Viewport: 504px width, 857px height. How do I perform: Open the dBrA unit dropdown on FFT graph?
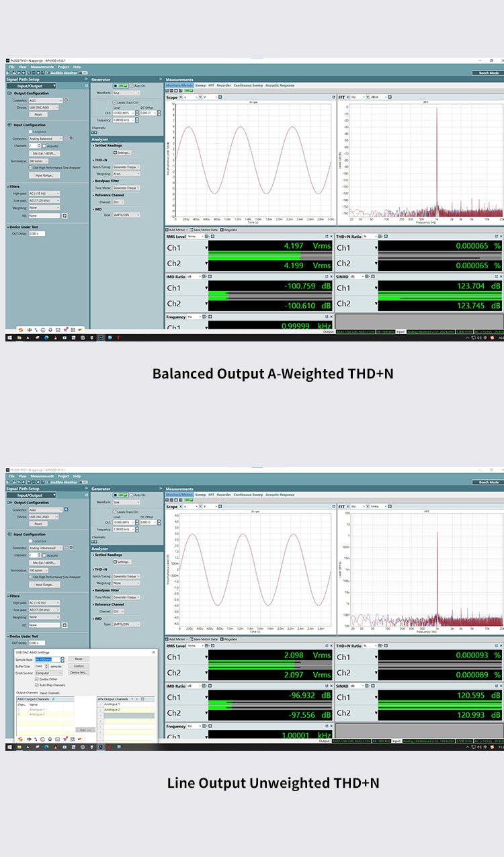(378, 97)
